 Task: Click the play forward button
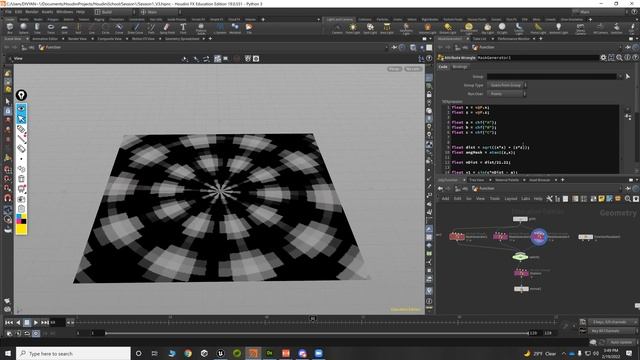pyautogui.click(x=36, y=322)
